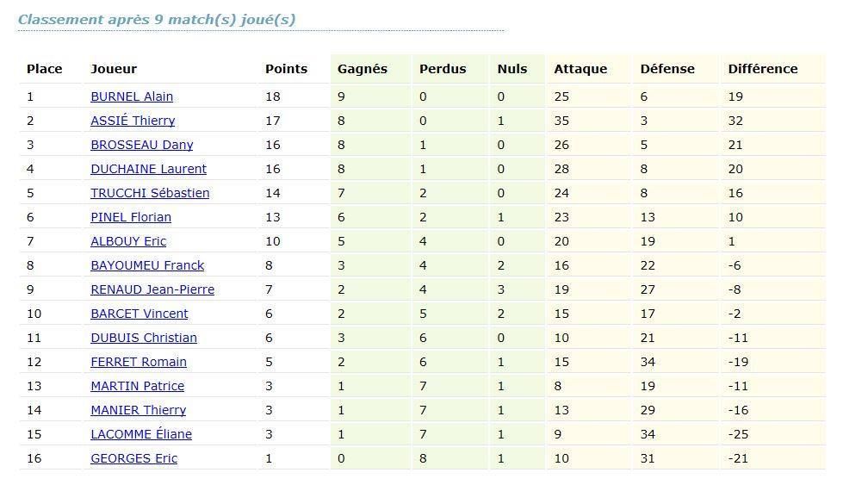Image resolution: width=868 pixels, height=485 pixels.
Task: Click BAYOUMEU Franck name link
Action: [x=147, y=265]
